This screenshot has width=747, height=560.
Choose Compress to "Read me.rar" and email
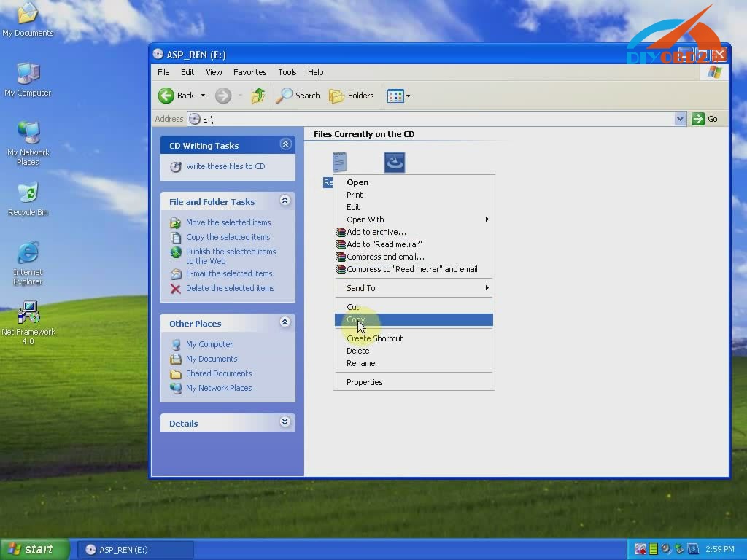(414, 269)
